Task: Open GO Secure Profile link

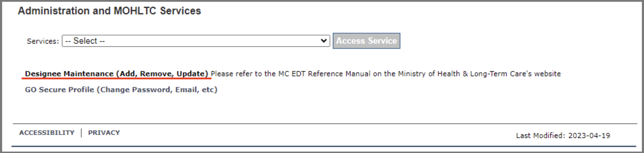Action: [121, 90]
